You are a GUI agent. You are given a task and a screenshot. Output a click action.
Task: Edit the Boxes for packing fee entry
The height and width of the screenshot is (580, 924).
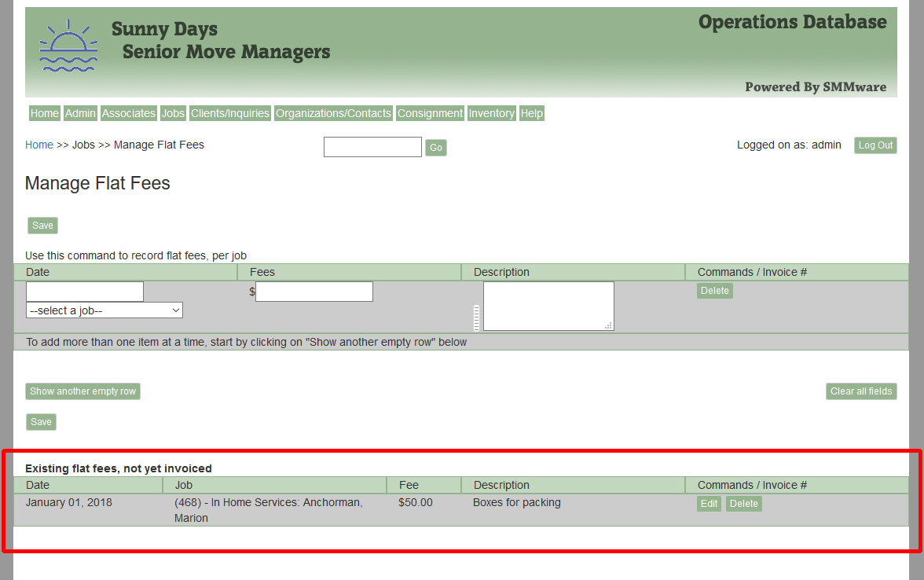pyautogui.click(x=708, y=503)
